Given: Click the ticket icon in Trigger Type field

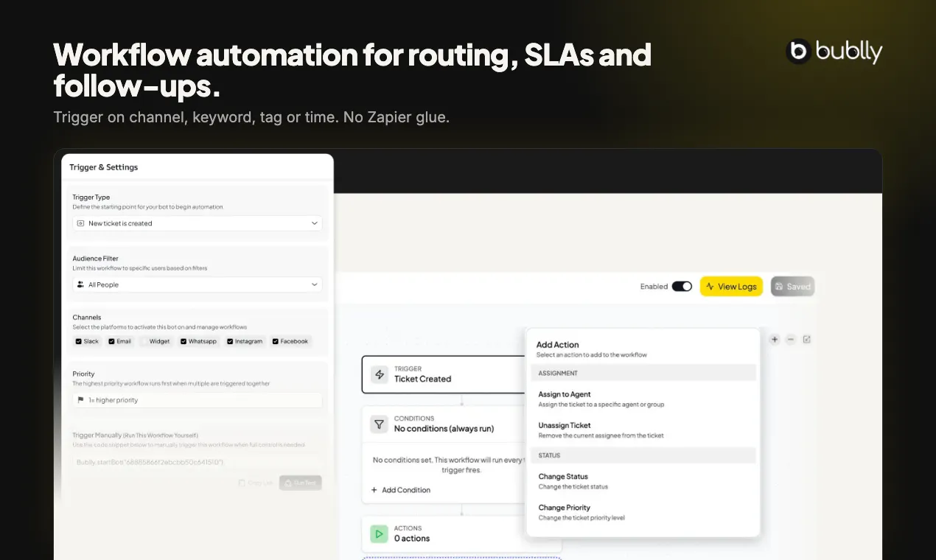Looking at the screenshot, I should point(80,223).
